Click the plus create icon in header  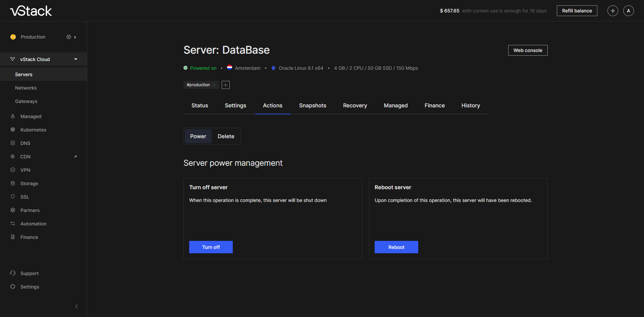click(613, 11)
